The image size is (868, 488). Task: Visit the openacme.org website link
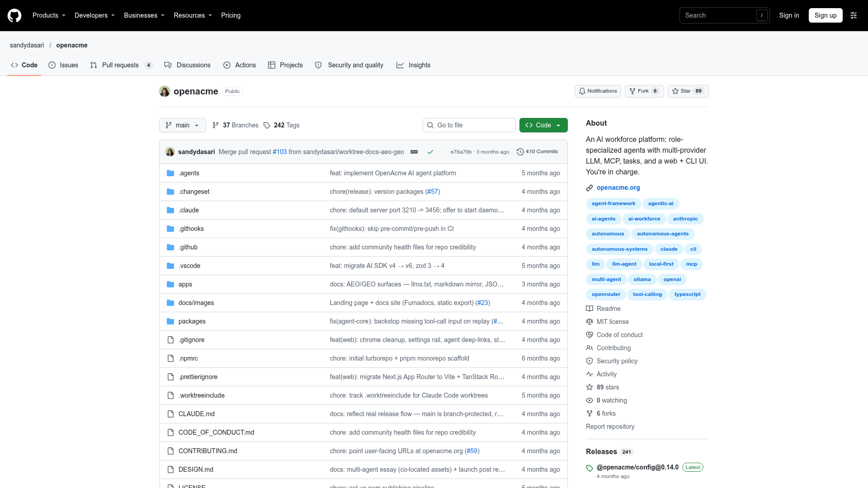click(618, 188)
